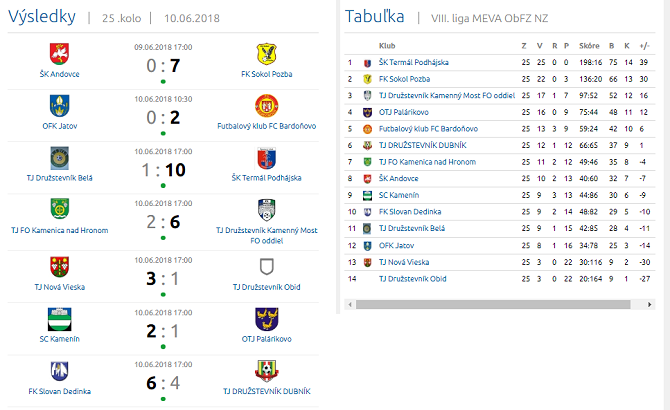This screenshot has height=410, width=670.
Task: Click TJ DRUŽSTEVNÍK DUBNÍK crest in results
Action: 266,370
